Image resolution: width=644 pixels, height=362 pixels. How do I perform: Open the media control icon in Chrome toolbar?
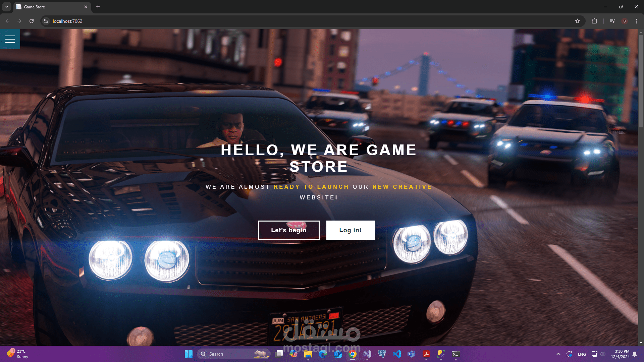612,21
